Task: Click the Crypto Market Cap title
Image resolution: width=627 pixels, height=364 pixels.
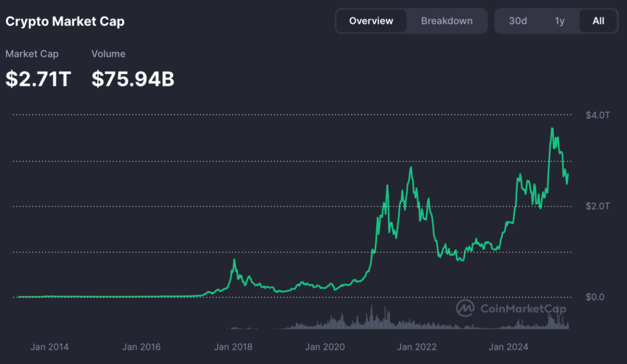Action: click(65, 21)
